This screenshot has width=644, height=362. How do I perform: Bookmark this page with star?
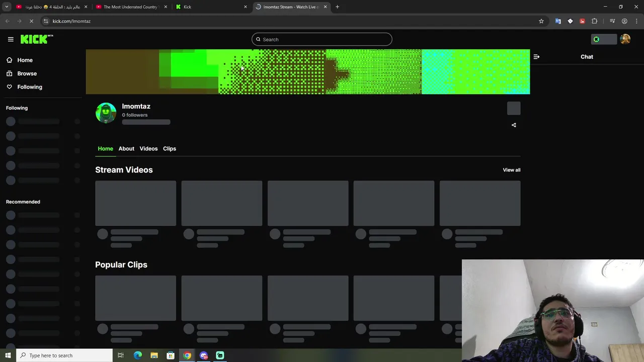[541, 21]
